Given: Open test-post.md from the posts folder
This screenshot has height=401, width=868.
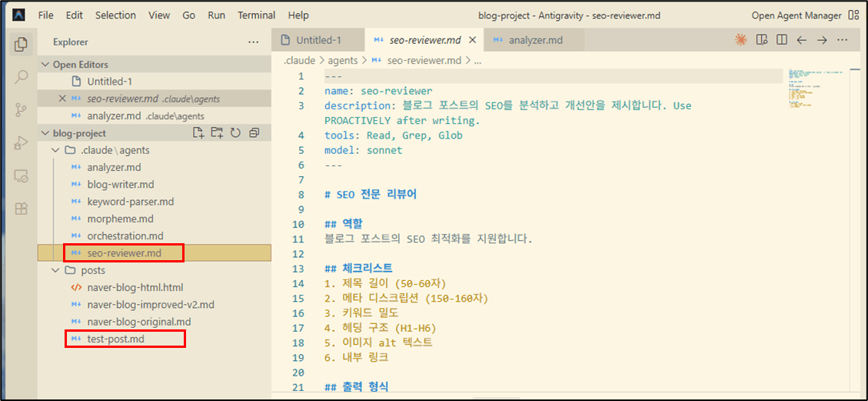Looking at the screenshot, I should [115, 339].
